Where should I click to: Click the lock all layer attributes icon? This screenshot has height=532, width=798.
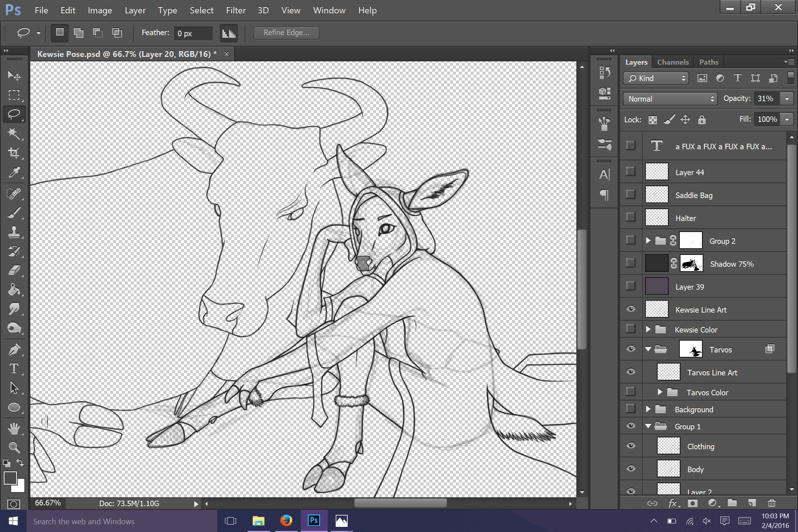click(702, 119)
